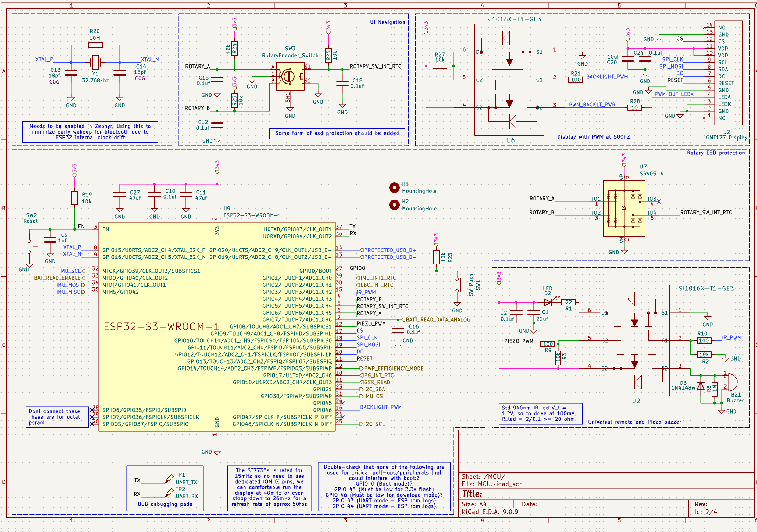Select the 'USB debugging pads' caption

tap(165, 504)
